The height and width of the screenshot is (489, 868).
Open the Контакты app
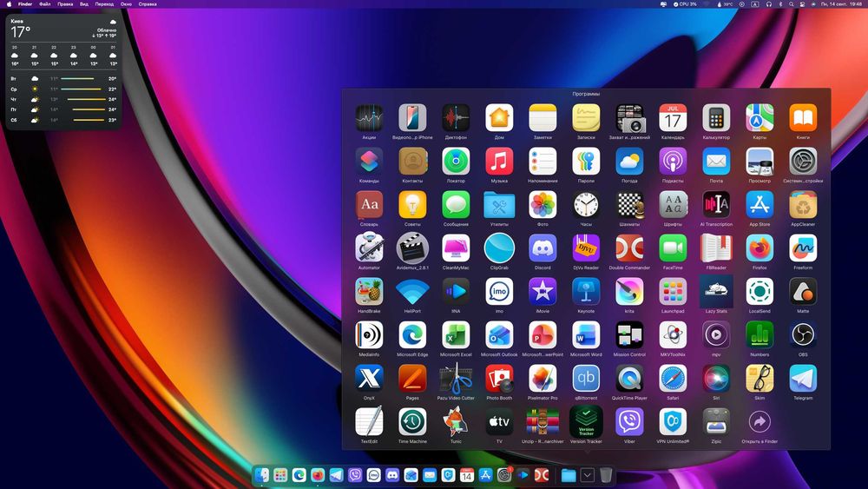[x=412, y=162]
